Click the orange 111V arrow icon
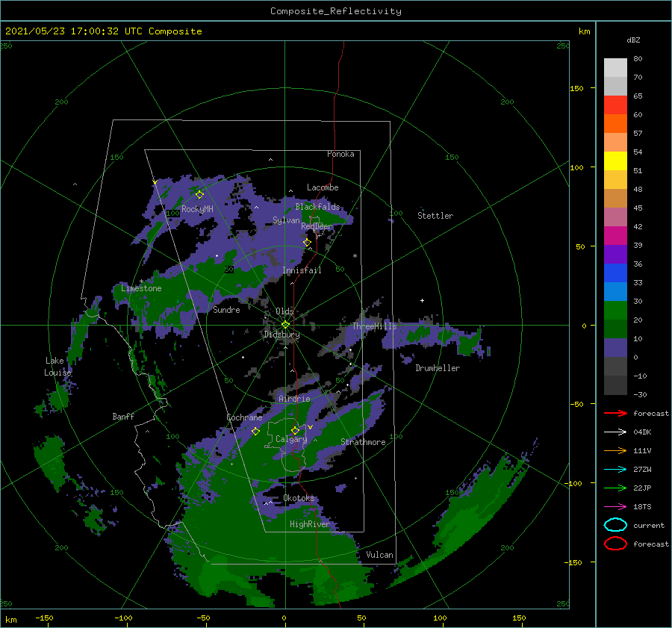 [x=615, y=450]
